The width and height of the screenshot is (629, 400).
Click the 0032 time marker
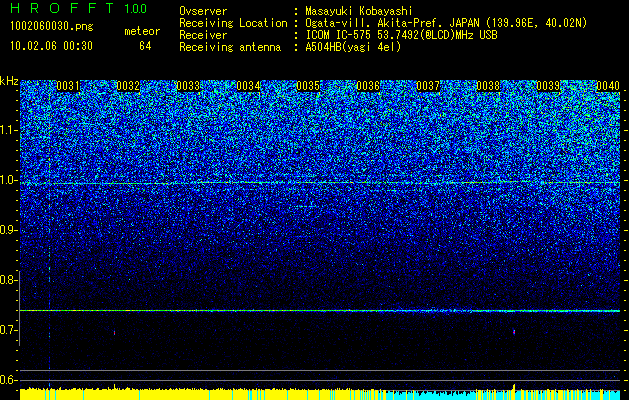click(128, 86)
